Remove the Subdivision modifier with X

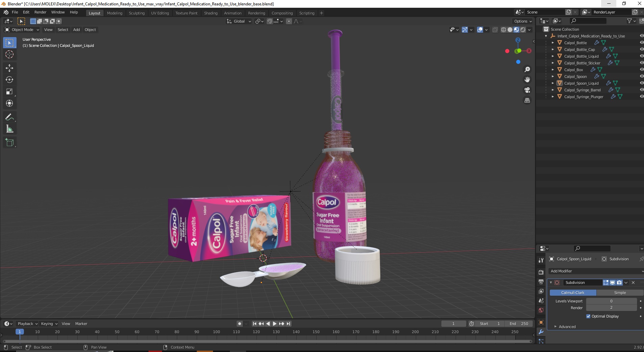pyautogui.click(x=633, y=283)
